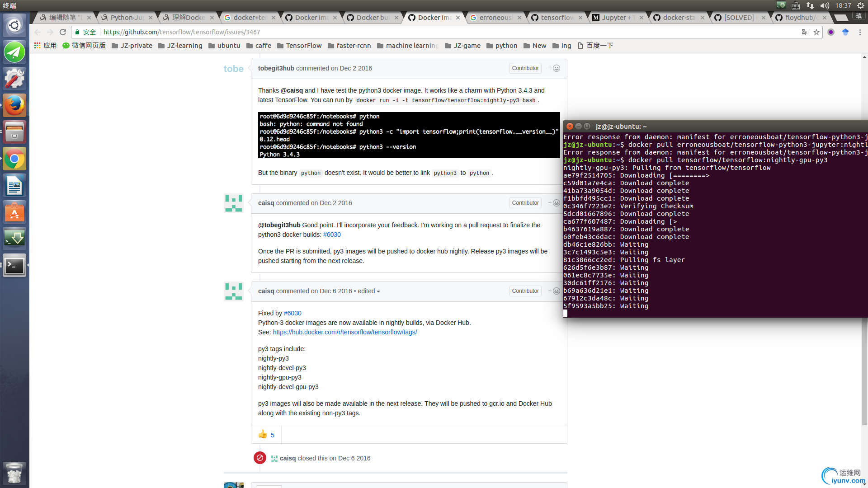Go forward in browser history

click(50, 32)
